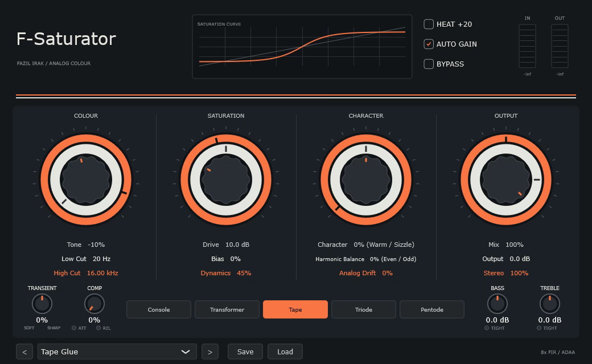Click the COLOUR section heading

point(86,116)
